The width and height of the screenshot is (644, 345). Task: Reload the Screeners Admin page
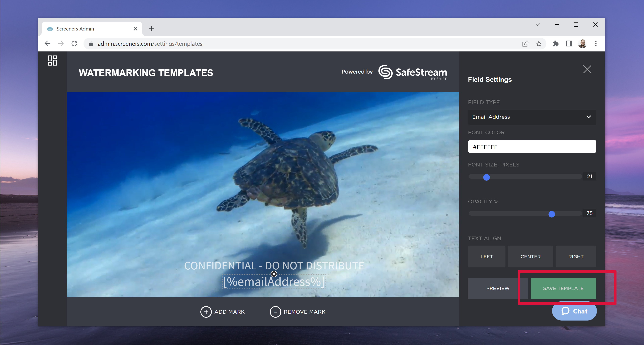(74, 44)
